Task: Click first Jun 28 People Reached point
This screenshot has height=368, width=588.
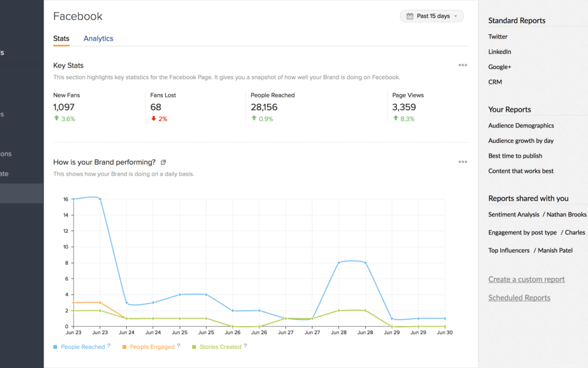Action: [x=339, y=263]
